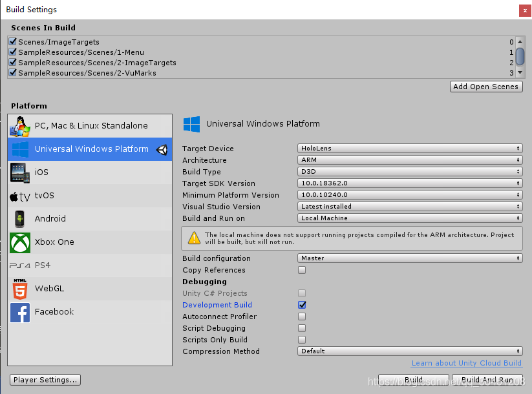Select PC, Mac & Linux Standalone platform

(x=90, y=126)
